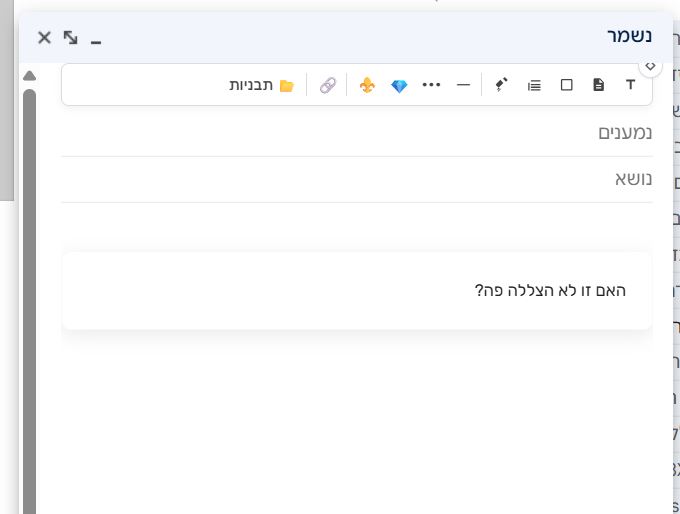
Task: Click the document page icon in toolbar
Action: tap(598, 85)
